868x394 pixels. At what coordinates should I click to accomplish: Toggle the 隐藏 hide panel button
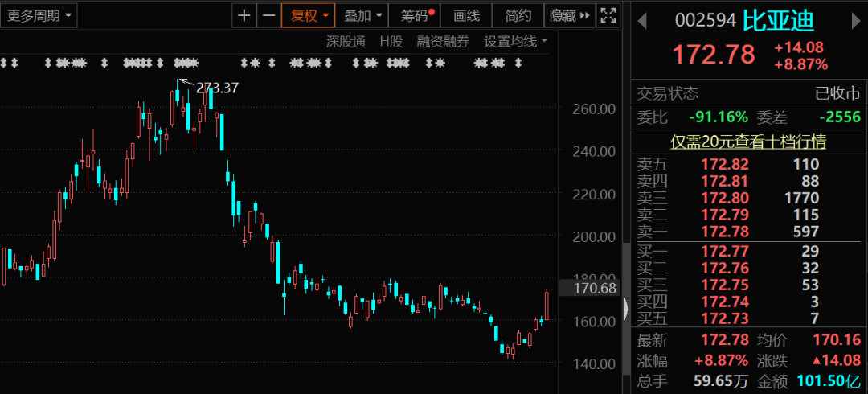[569, 15]
